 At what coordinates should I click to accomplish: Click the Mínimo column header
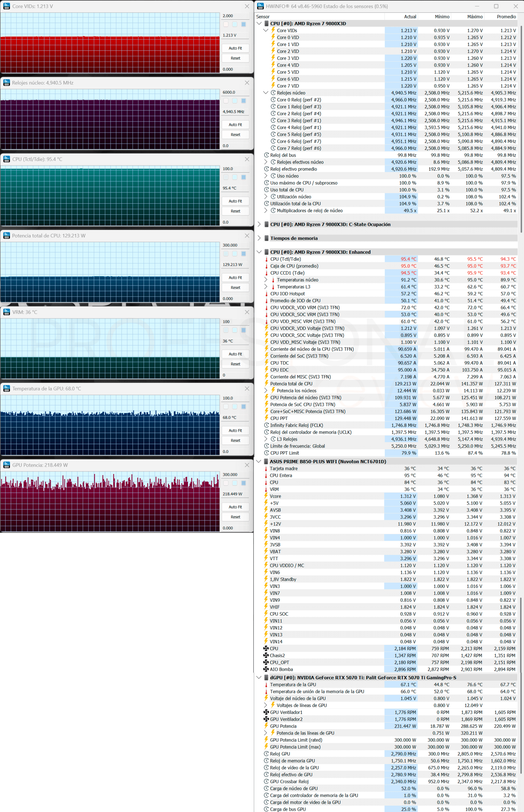[434, 16]
